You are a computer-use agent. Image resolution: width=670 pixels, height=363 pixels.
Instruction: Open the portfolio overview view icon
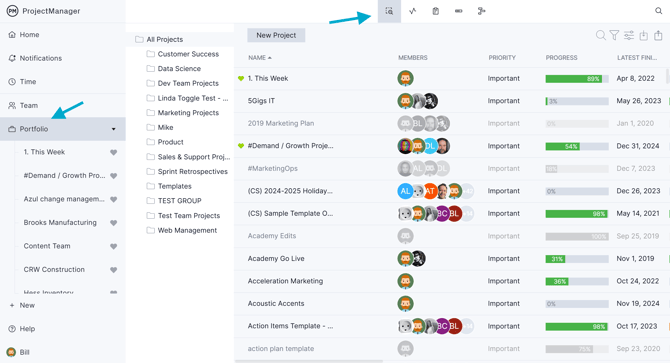(389, 11)
